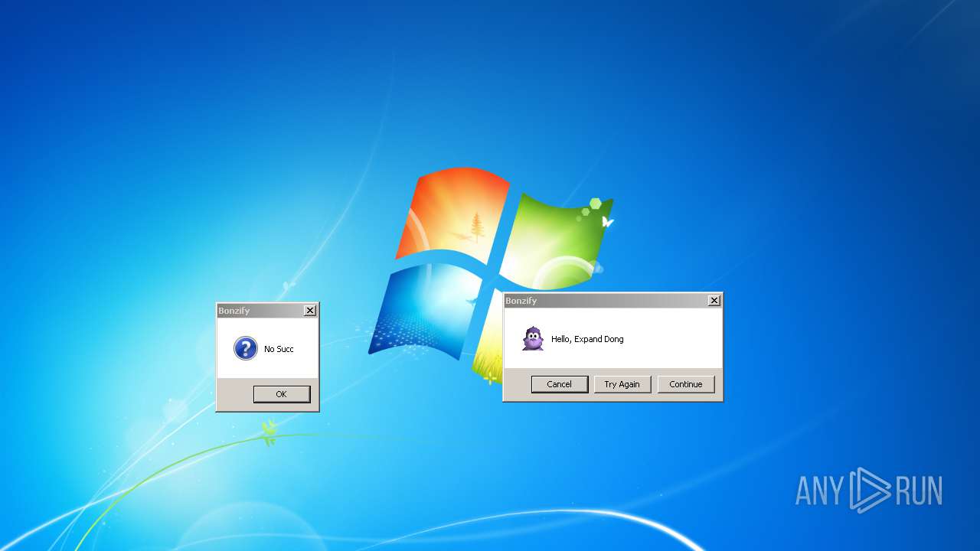Viewport: 980px width, 551px height.
Task: Click the "Hello, Expand Dong" message text
Action: click(587, 339)
